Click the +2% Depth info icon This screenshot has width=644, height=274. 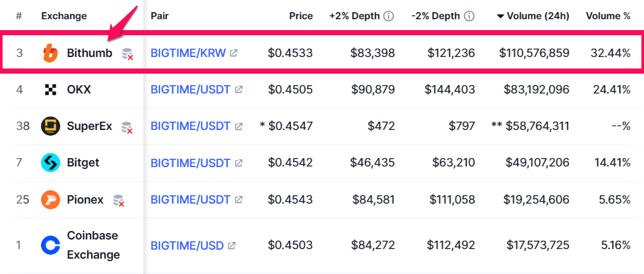coord(389,16)
